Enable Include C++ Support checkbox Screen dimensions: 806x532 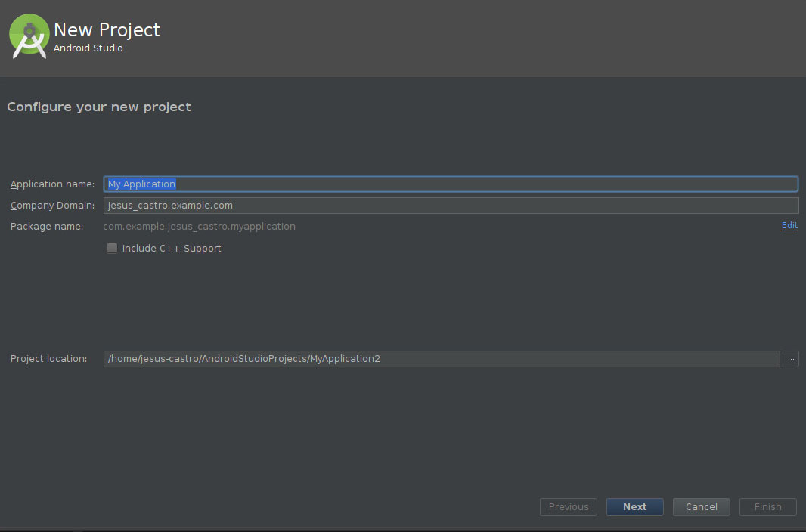[x=112, y=249]
